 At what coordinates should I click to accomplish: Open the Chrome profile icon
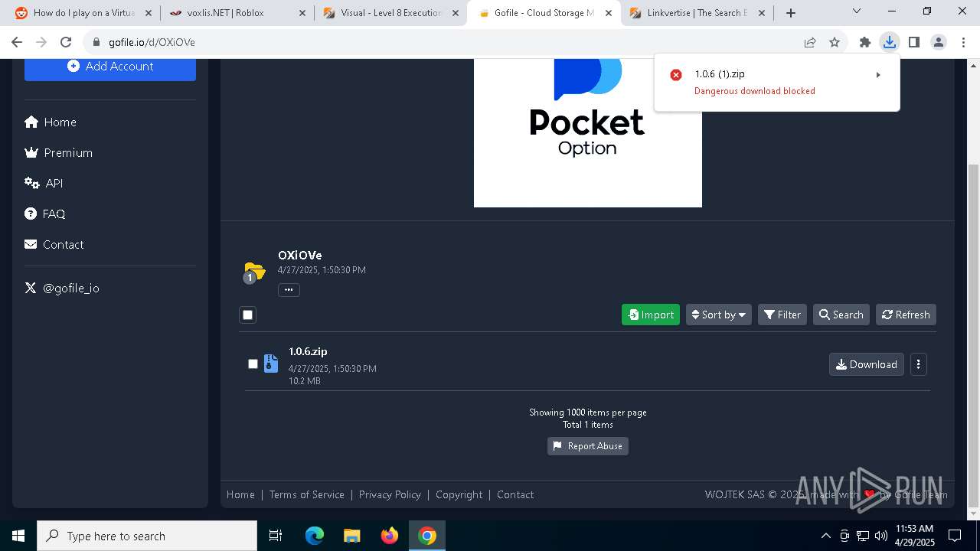939,43
